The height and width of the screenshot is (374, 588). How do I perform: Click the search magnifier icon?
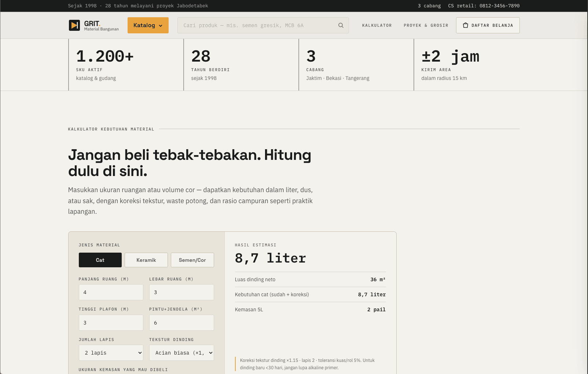pyautogui.click(x=341, y=25)
